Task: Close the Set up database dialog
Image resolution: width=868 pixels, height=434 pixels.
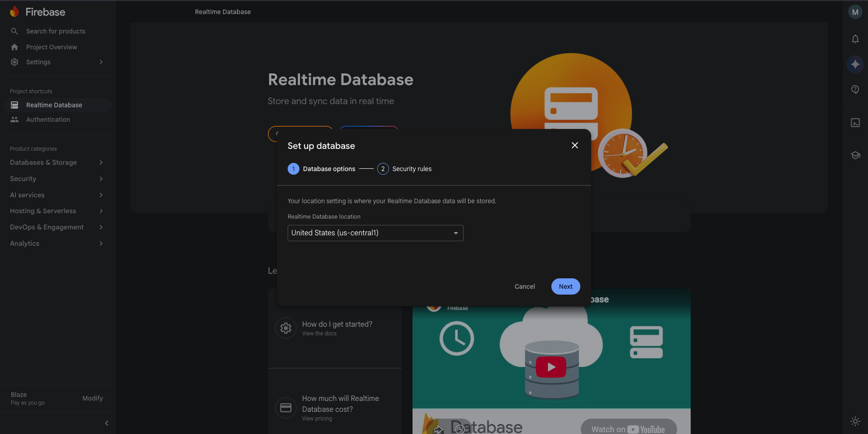Action: [574, 145]
